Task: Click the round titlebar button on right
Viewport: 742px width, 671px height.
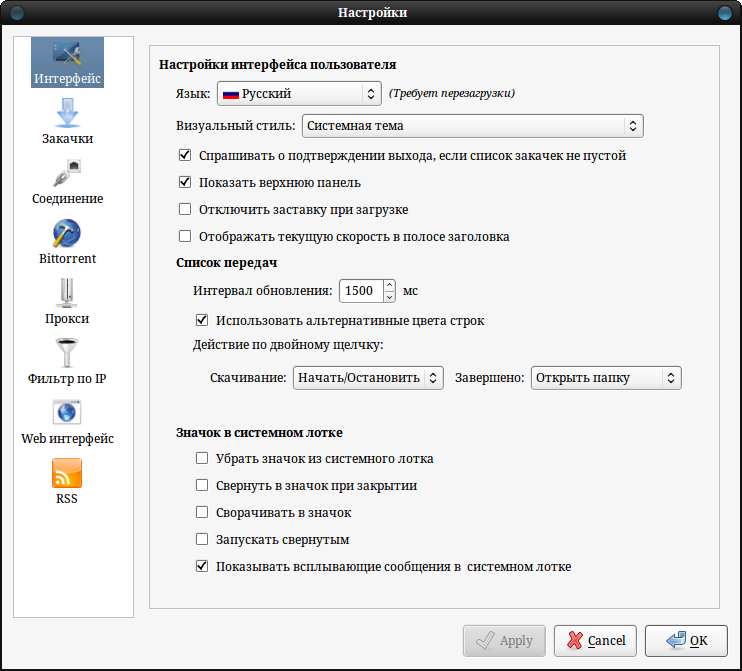Action: pos(724,12)
